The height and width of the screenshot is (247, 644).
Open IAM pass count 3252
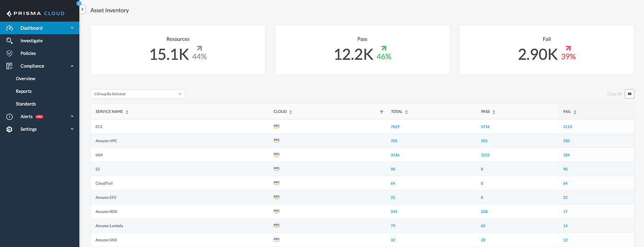pos(485,155)
